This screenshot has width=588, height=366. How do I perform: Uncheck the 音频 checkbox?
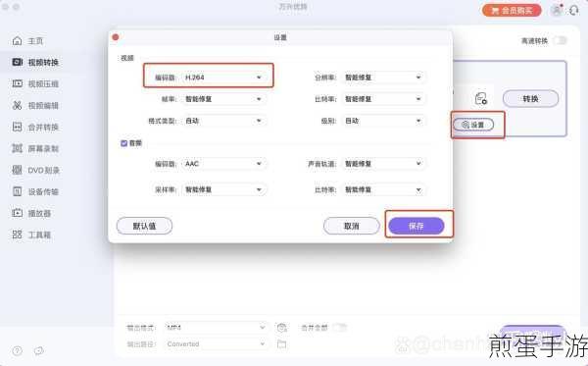(x=124, y=143)
